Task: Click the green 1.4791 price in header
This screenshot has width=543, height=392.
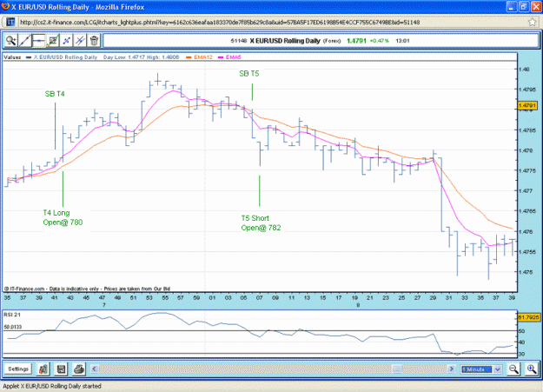Action: 356,41
